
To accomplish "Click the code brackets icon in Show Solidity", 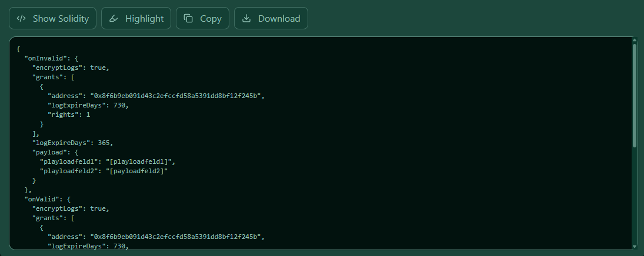I will (21, 18).
